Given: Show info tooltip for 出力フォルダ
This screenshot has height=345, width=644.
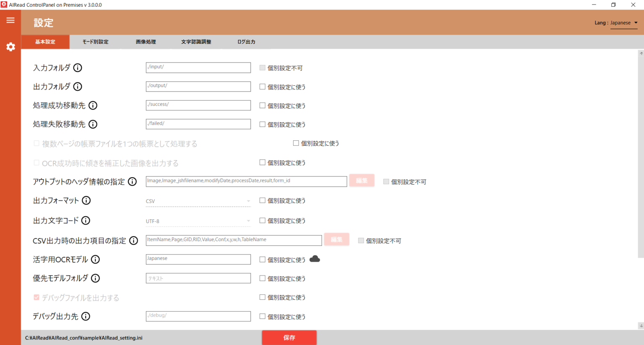Looking at the screenshot, I should coord(78,86).
